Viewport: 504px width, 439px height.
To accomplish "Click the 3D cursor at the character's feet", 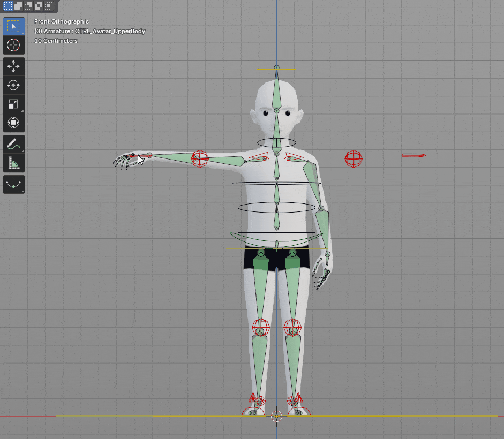I will (276, 416).
